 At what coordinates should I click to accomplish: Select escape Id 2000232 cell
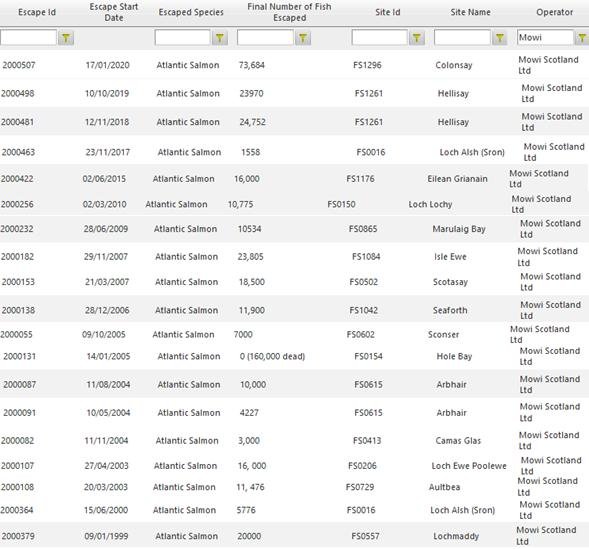(17, 229)
